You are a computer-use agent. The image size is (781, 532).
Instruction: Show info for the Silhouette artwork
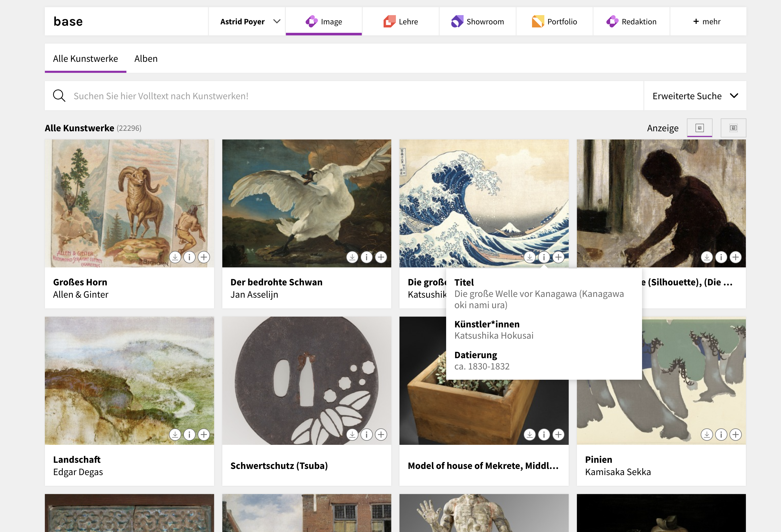coord(721,257)
